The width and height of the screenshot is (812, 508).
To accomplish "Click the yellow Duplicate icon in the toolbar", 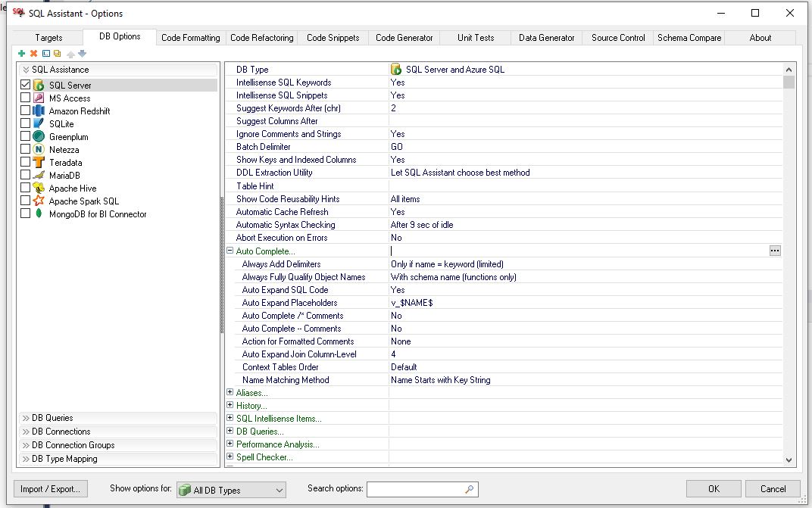I will [x=57, y=53].
